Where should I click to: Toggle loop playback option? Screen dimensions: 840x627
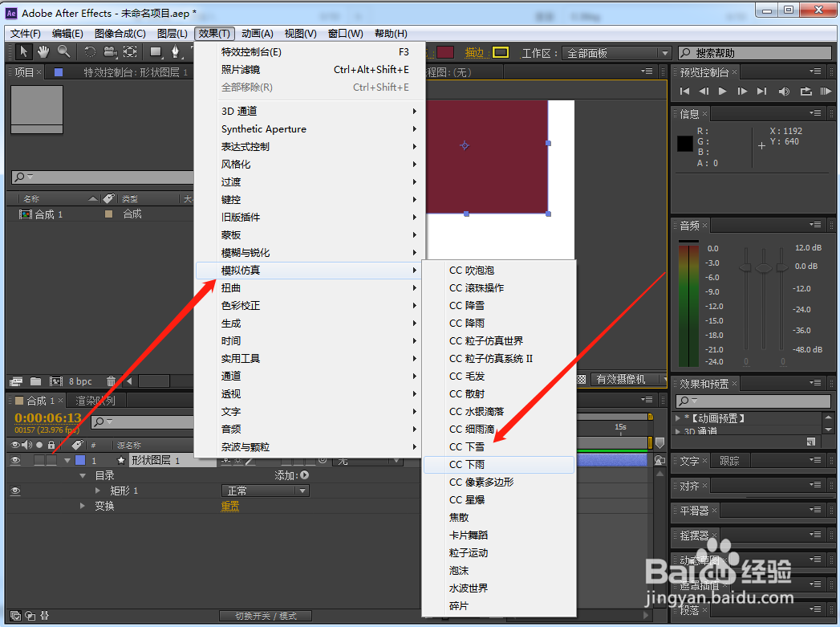tap(806, 91)
